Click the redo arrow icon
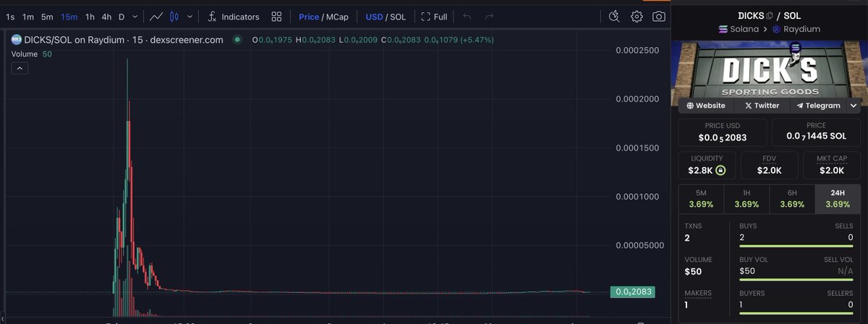 tap(490, 16)
